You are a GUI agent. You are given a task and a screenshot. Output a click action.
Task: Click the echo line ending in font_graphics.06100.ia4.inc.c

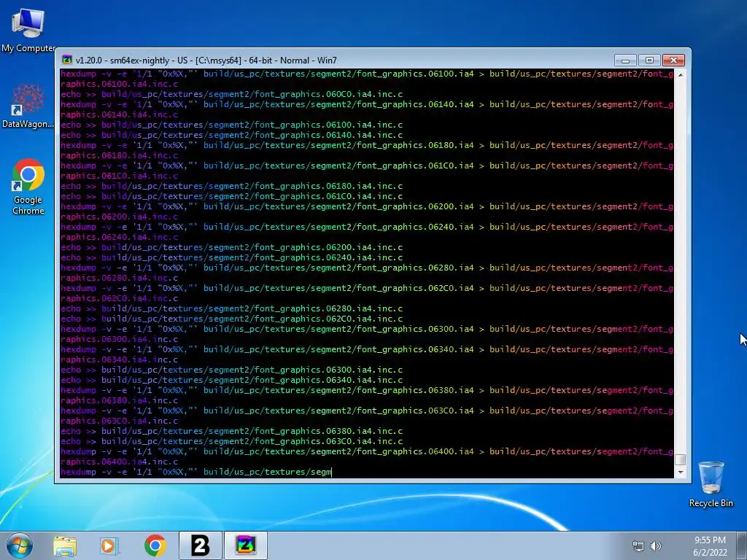click(x=231, y=125)
